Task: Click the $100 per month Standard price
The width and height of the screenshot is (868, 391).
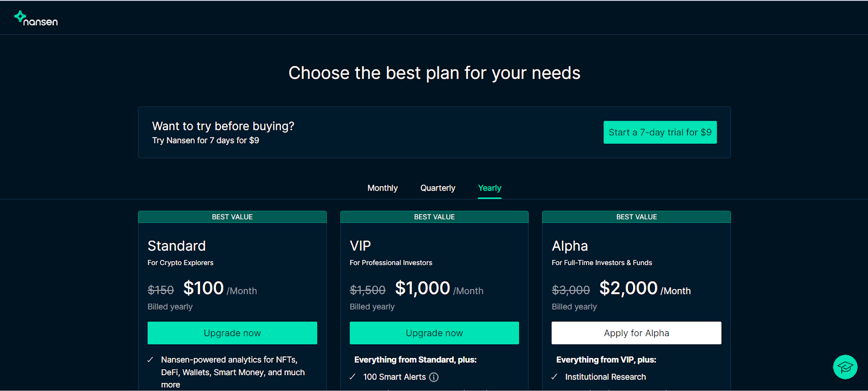Action: coord(203,288)
